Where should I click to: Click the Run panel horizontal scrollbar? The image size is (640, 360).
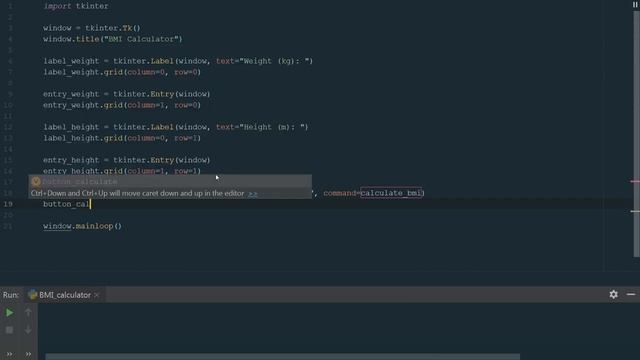282,357
